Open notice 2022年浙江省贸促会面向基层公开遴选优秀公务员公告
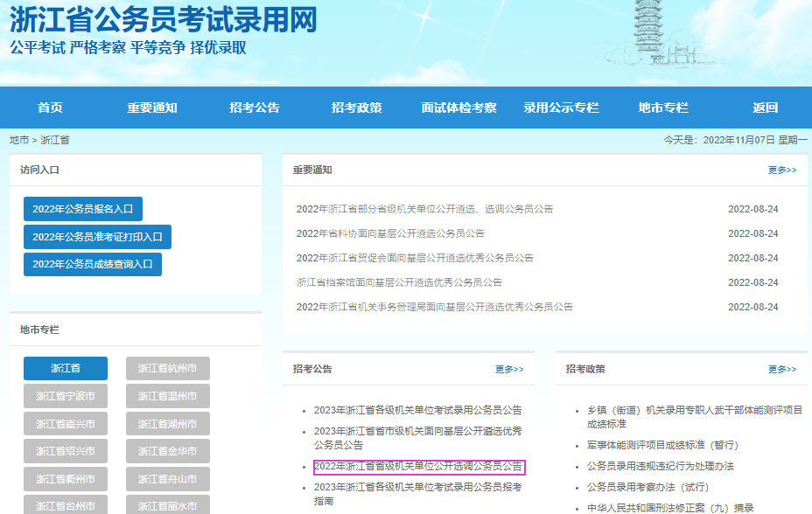The image size is (812, 514). click(415, 258)
